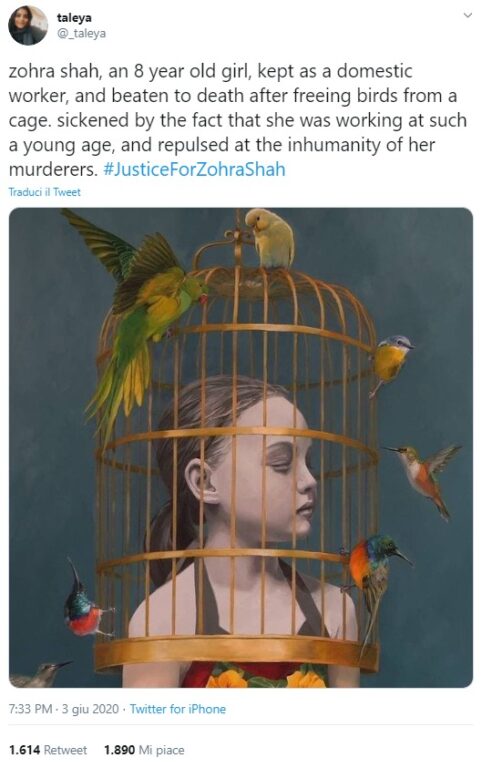Open the "Twitter for iPhone" source link
The height and width of the screenshot is (768, 482).
pyautogui.click(x=178, y=709)
